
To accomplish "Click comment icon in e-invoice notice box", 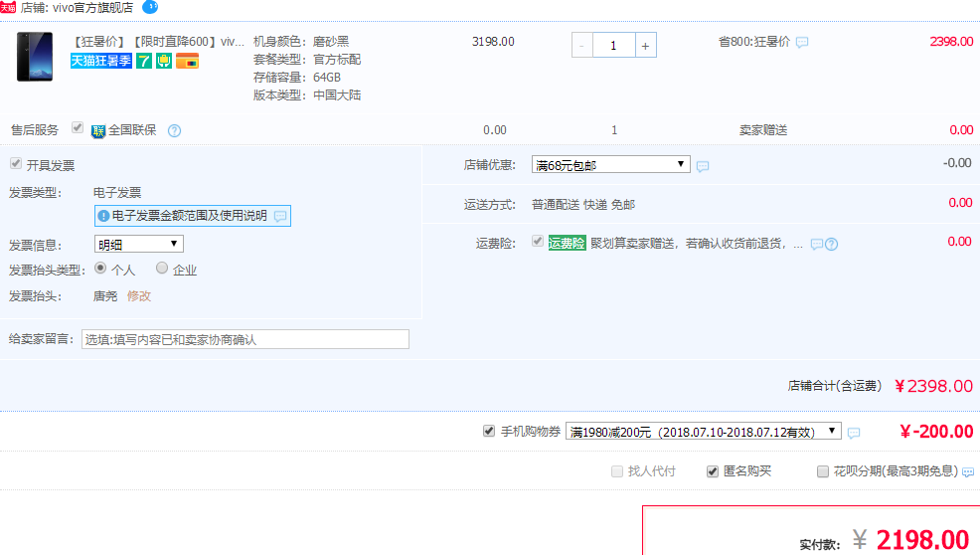I will tap(280, 216).
